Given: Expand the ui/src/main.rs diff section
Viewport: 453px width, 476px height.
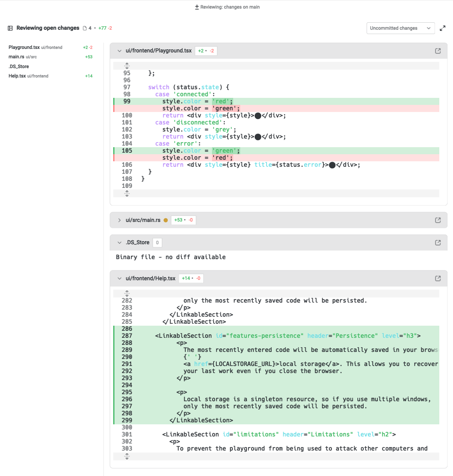Looking at the screenshot, I should pyautogui.click(x=120, y=220).
